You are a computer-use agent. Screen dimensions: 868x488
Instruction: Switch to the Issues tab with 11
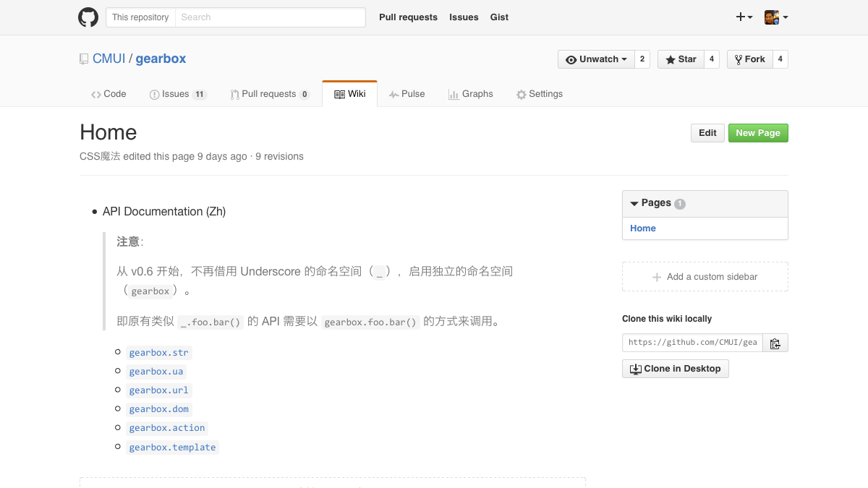tap(178, 94)
